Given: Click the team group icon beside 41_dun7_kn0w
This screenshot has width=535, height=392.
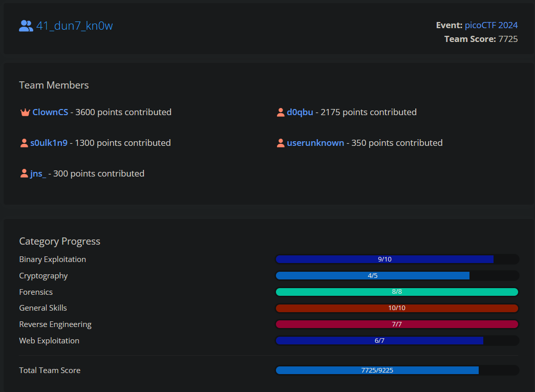Looking at the screenshot, I should pyautogui.click(x=26, y=26).
